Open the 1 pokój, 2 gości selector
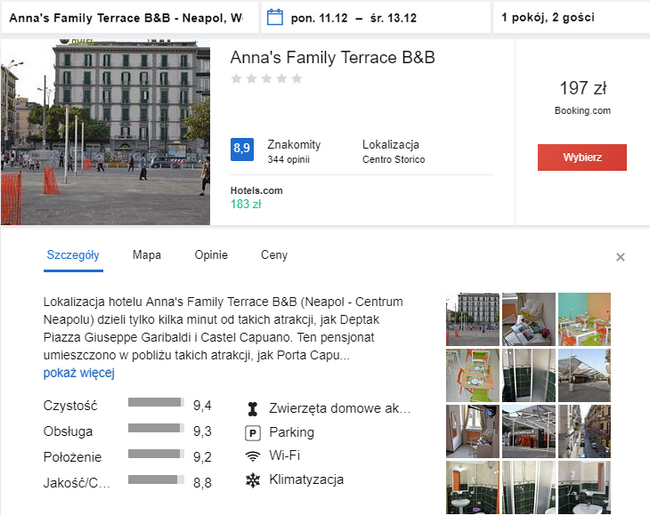The width and height of the screenshot is (650, 516). click(x=572, y=18)
